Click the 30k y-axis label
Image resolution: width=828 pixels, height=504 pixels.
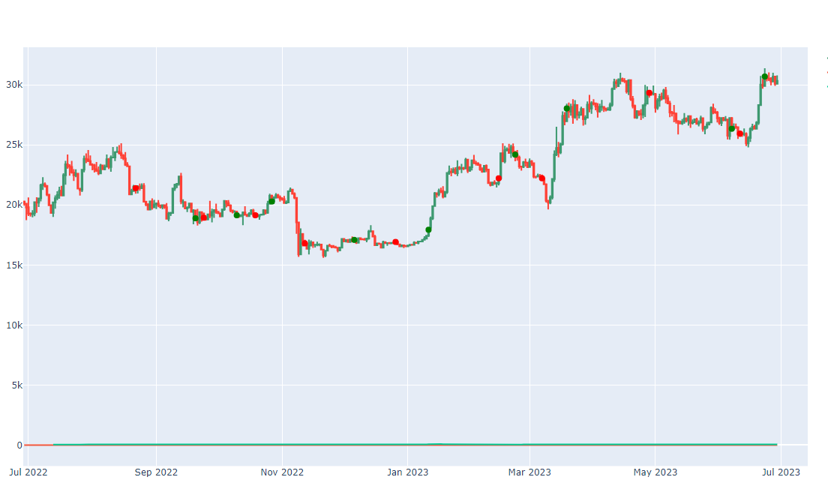[x=14, y=85]
